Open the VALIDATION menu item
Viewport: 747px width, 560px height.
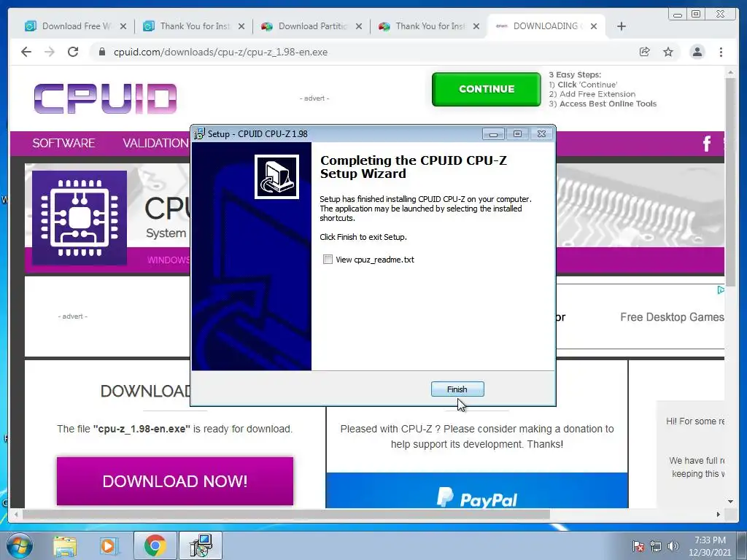click(x=156, y=143)
